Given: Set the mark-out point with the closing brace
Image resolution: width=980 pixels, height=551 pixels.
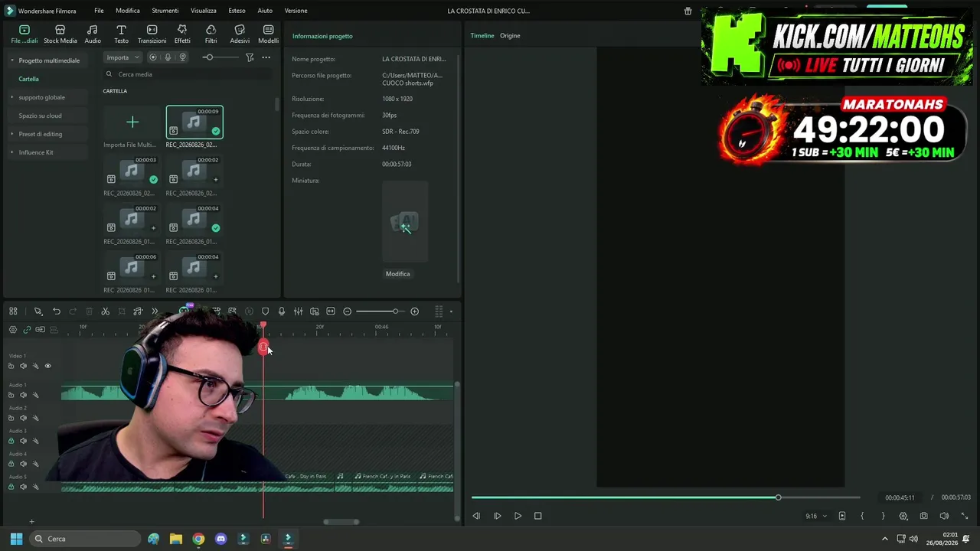Looking at the screenshot, I should point(883,516).
